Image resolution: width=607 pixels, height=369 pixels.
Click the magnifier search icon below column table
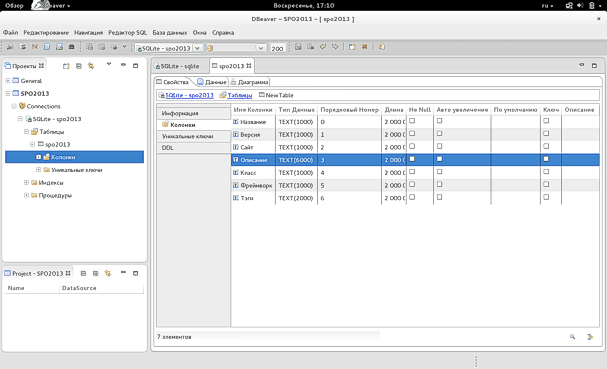572,337
